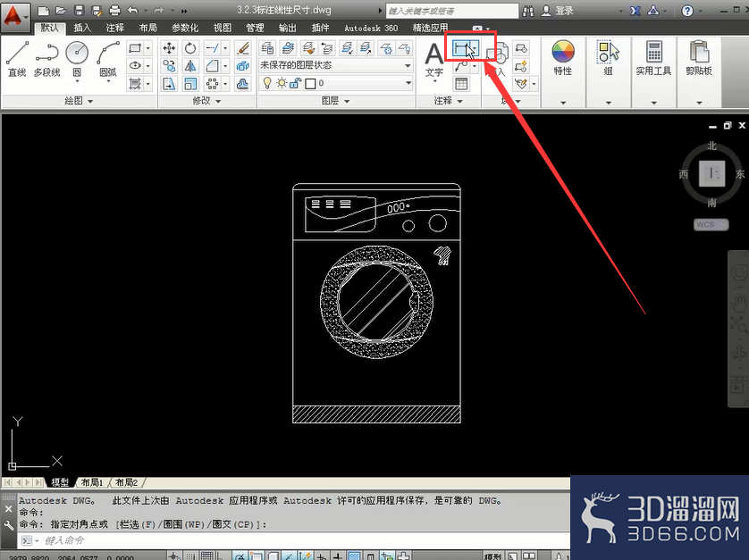Screen dimensions: 749x560
Task: Activate the Move tool in Modify panel
Action: coord(169,47)
